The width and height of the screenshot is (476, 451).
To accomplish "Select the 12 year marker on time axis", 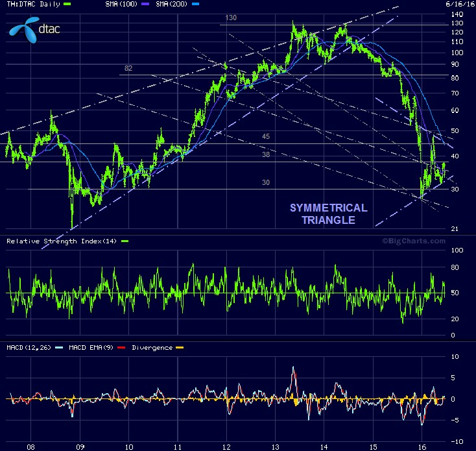I will [227, 447].
